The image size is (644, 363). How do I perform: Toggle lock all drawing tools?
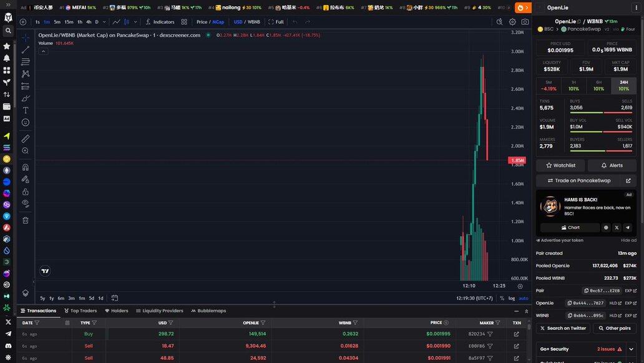tap(26, 191)
